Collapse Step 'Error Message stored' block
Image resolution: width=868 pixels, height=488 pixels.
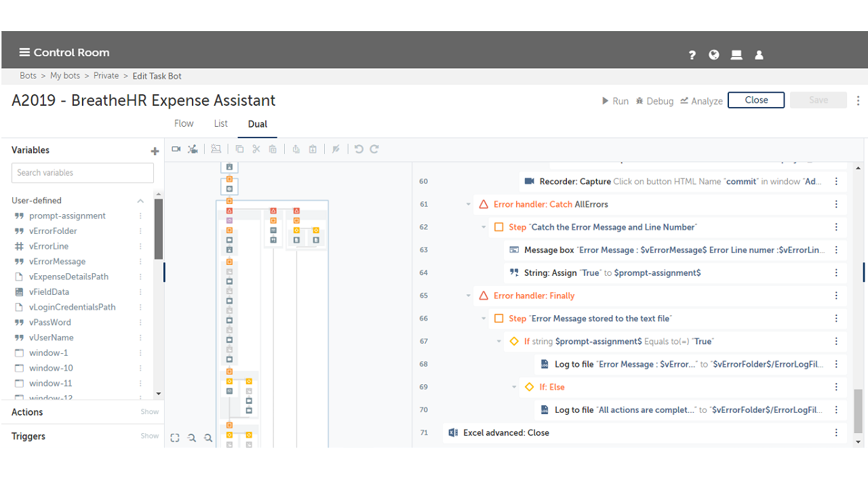[x=484, y=319]
